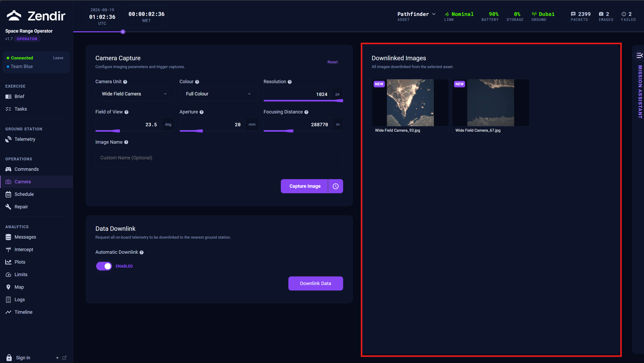The height and width of the screenshot is (363, 644).
Task: Click the Custom Name input field
Action: 219,158
